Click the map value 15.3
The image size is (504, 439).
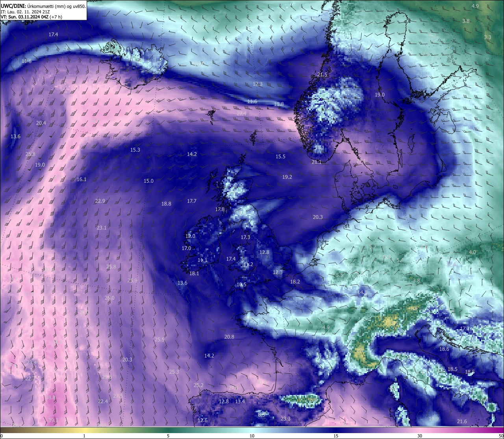135,150
